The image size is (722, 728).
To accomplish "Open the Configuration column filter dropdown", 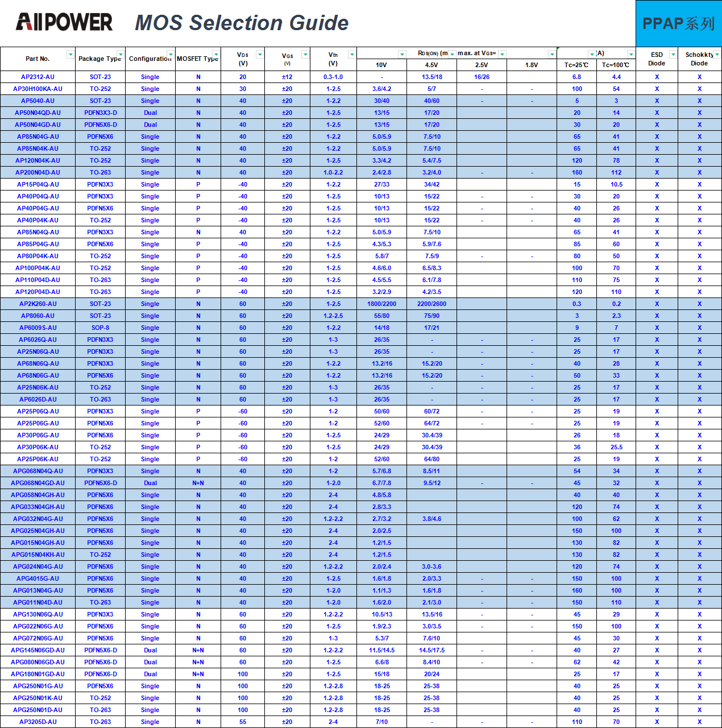I will [170, 55].
